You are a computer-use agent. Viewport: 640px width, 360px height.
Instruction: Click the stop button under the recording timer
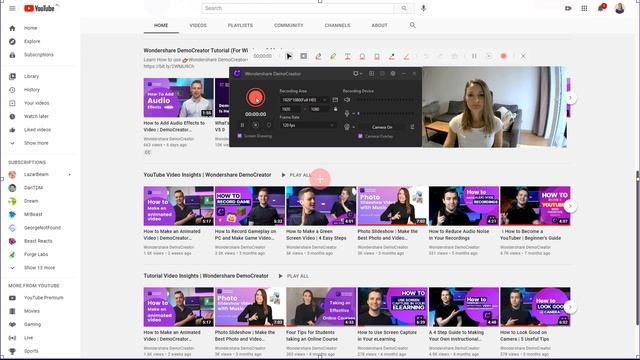tap(256, 125)
